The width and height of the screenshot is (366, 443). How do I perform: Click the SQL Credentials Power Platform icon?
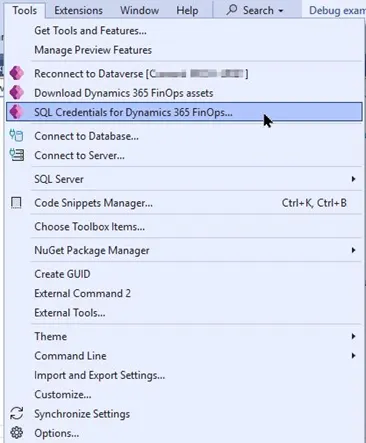[16, 112]
